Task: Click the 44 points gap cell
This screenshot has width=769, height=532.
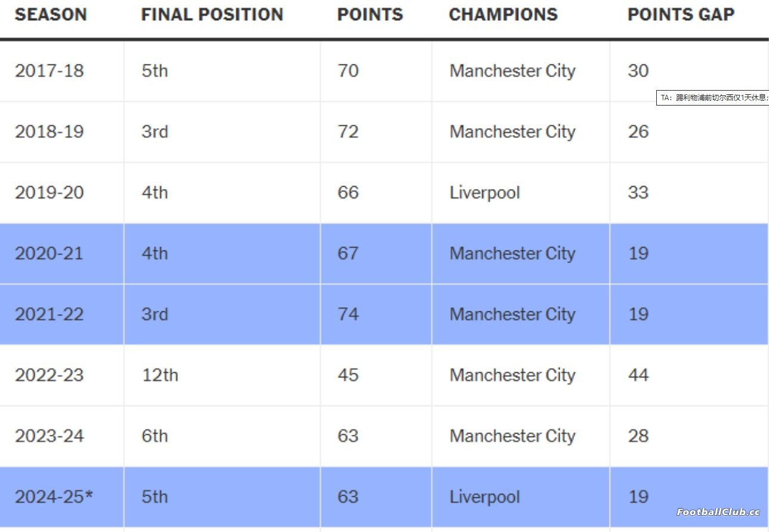Action: 689,375
